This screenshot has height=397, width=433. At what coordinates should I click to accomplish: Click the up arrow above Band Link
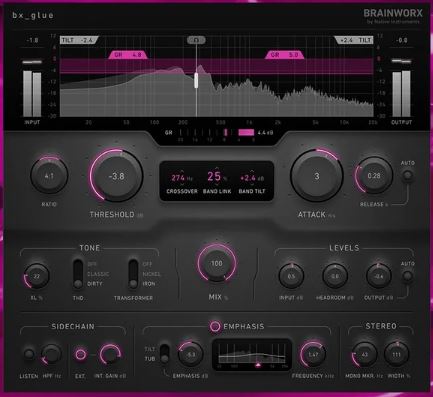tap(217, 168)
